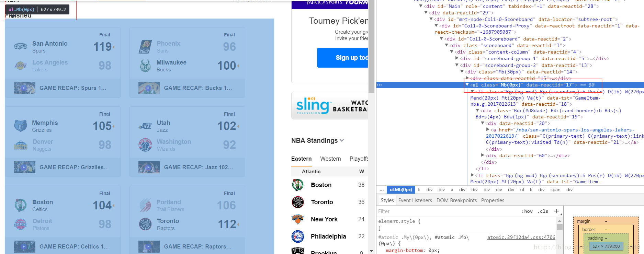Click the Styles pane scrollbar thumb
The width and height of the screenshot is (644, 254).
[x=560, y=227]
